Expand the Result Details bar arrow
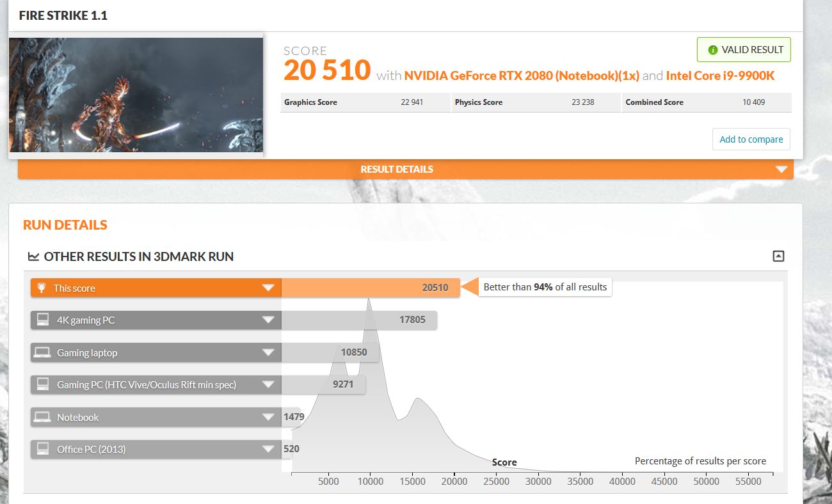The width and height of the screenshot is (832, 504). (x=781, y=169)
